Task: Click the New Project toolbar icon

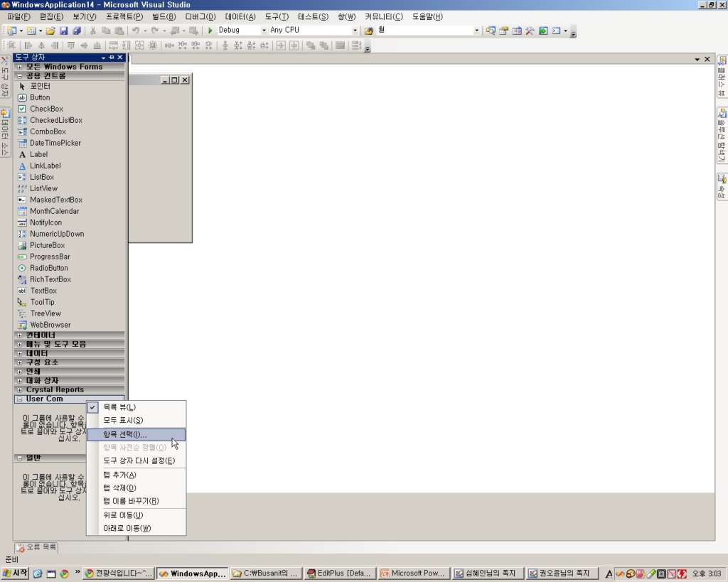Action: click(11, 31)
